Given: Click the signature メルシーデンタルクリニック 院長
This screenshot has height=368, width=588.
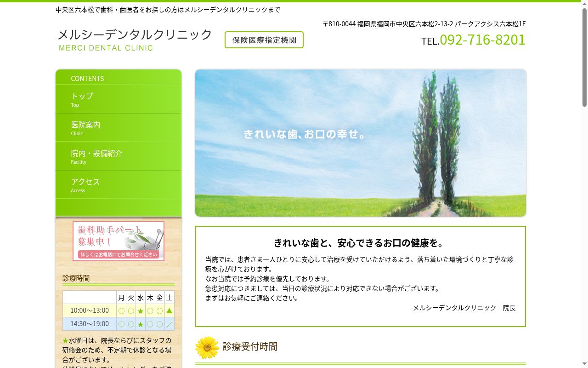Looking at the screenshot, I should [464, 308].
